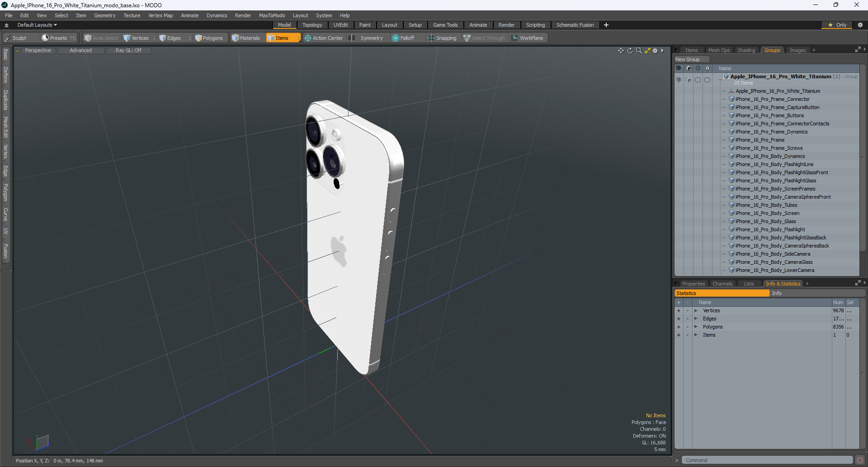Open Perspective view type dropdown
This screenshot has width=868, height=467.
point(38,51)
